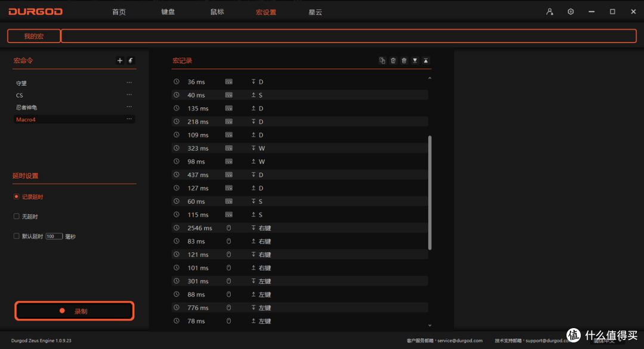644x349 pixels.
Task: Select the Macro4 macro
Action: pos(74,119)
